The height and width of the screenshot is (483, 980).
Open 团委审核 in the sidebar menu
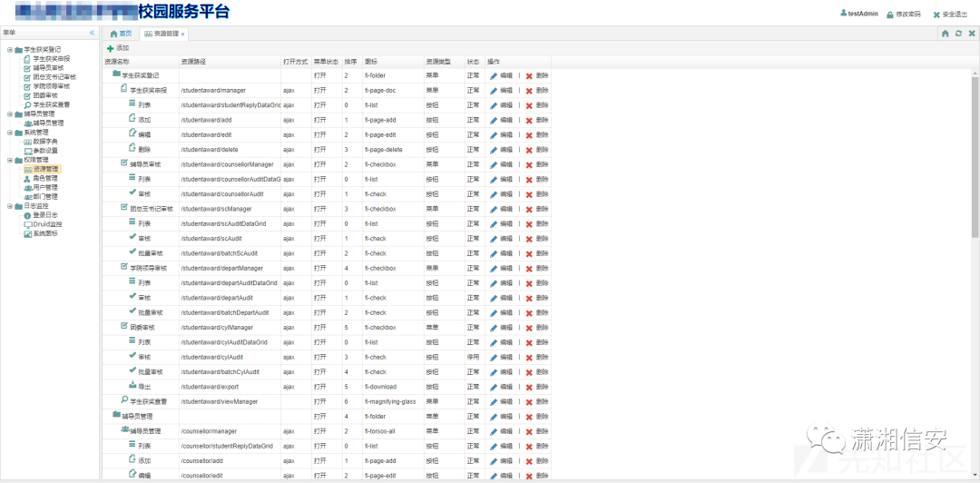click(45, 95)
